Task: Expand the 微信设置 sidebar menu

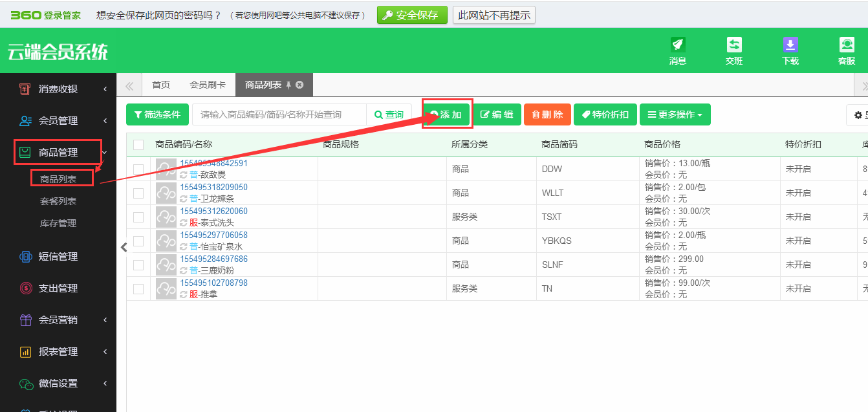Action: click(x=105, y=384)
